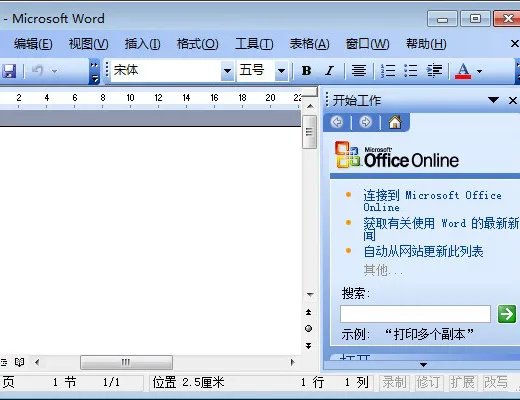Toggle 修订 track changes in status bar
The width and height of the screenshot is (520, 400).
tap(428, 382)
